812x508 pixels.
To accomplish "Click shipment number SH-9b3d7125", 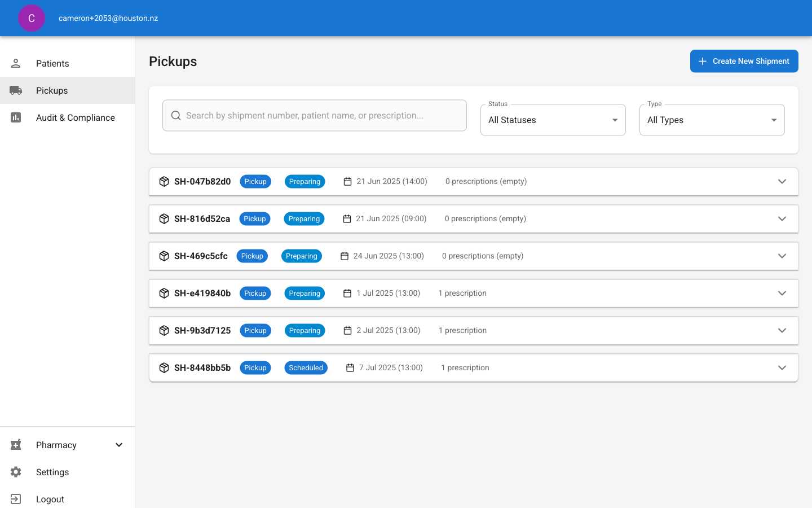I will 202,330.
